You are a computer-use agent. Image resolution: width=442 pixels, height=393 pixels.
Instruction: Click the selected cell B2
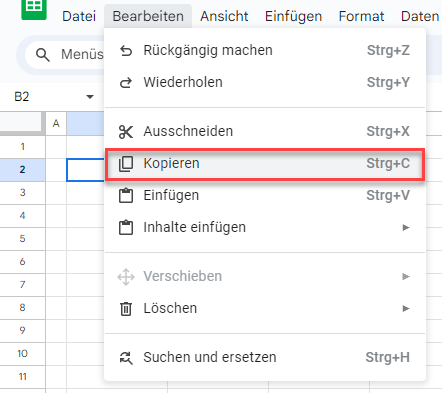tap(86, 170)
